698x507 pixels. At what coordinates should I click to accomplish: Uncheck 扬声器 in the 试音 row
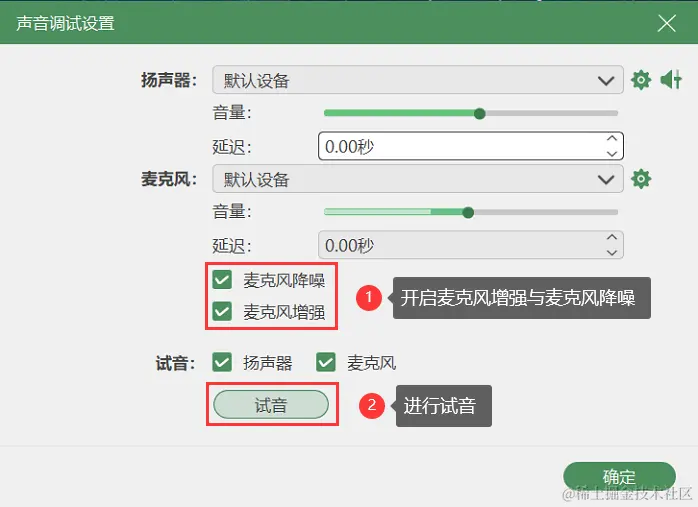[222, 362]
